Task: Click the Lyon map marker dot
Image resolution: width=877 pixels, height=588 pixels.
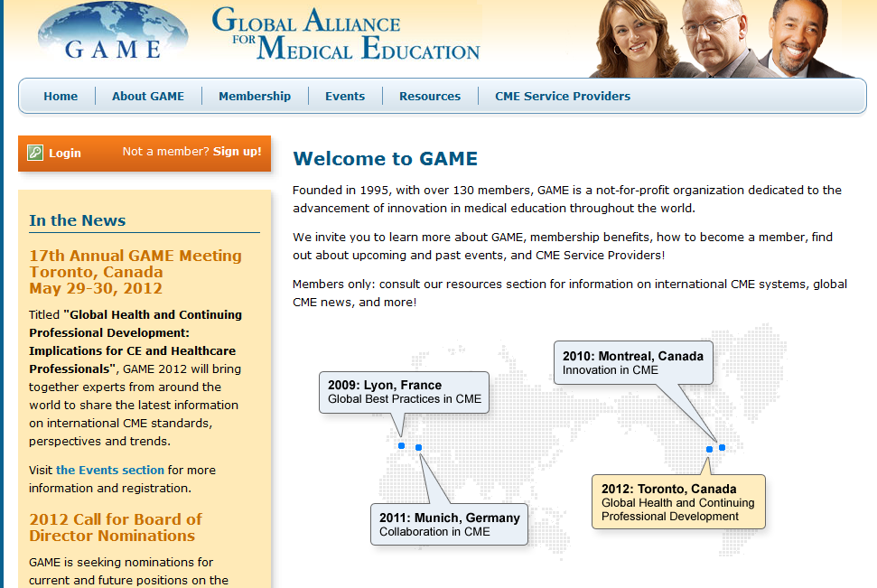Action: coord(402,445)
